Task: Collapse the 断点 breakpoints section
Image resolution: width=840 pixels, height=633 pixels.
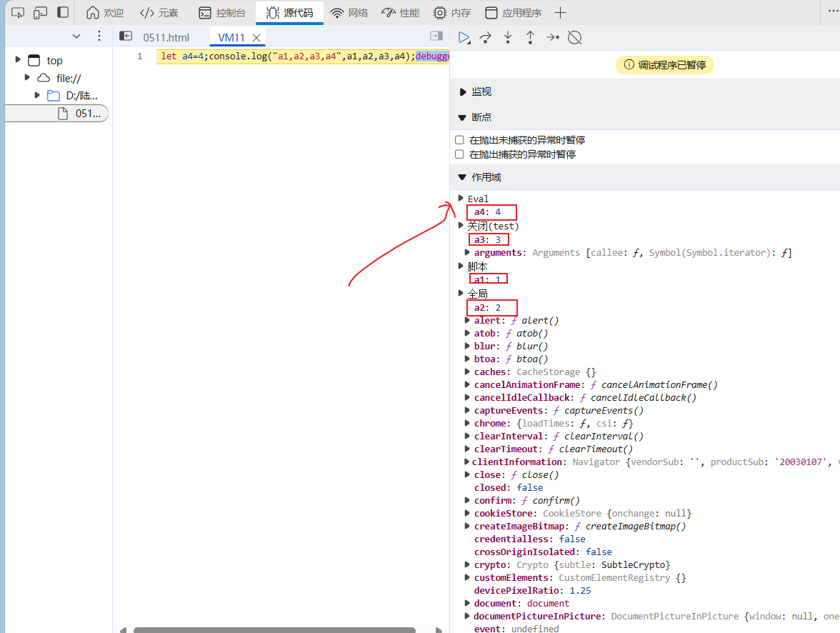Action: click(463, 117)
